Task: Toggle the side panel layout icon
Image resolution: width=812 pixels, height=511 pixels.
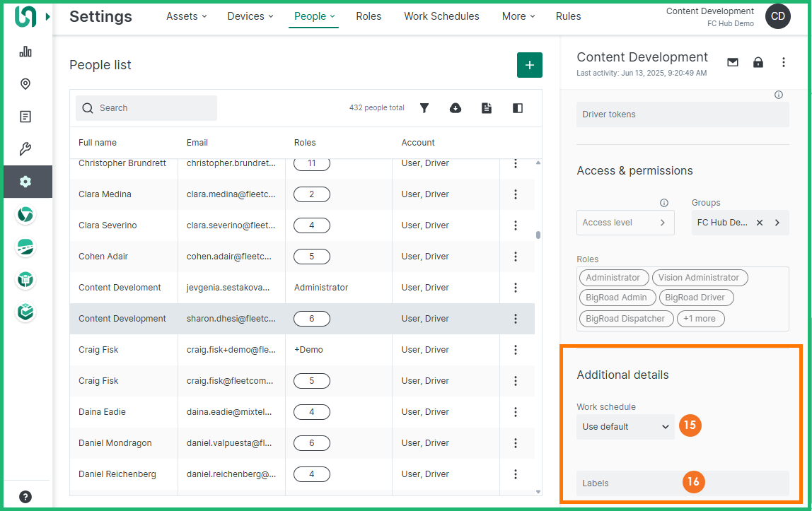Action: pos(518,108)
